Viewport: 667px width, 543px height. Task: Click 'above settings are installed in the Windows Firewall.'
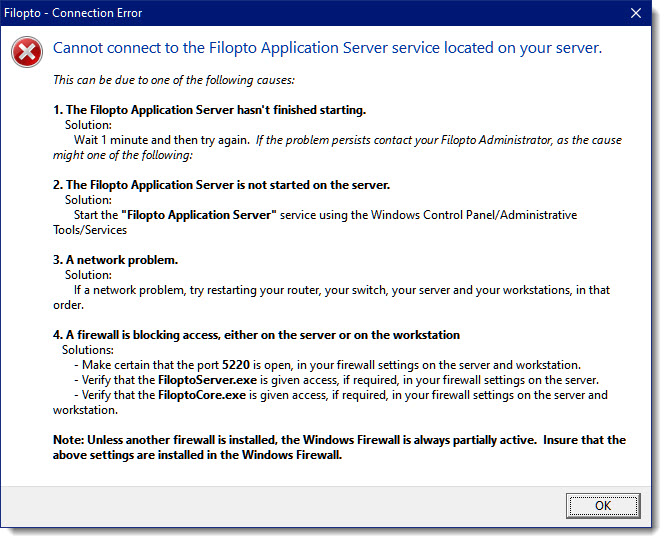click(x=197, y=455)
